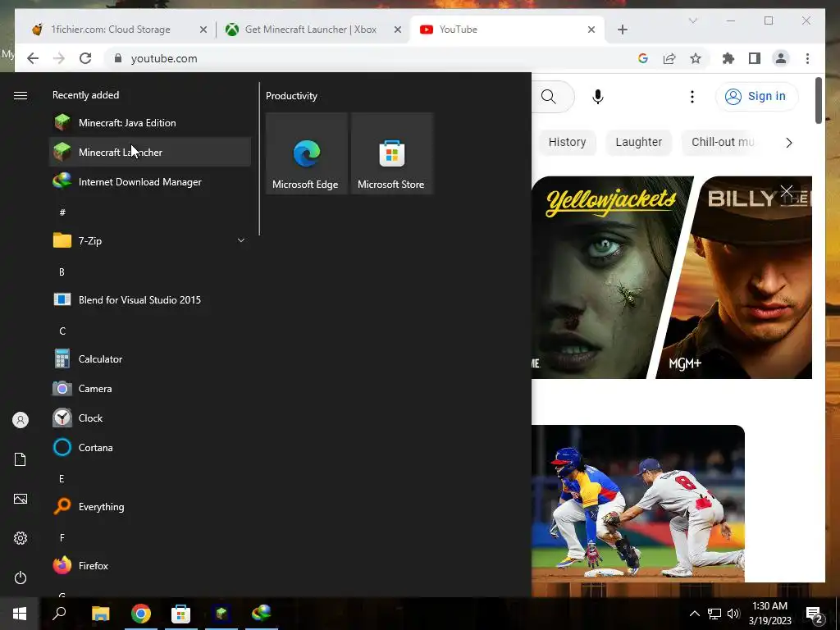Open the Power options icon
The image size is (840, 630).
tap(21, 577)
